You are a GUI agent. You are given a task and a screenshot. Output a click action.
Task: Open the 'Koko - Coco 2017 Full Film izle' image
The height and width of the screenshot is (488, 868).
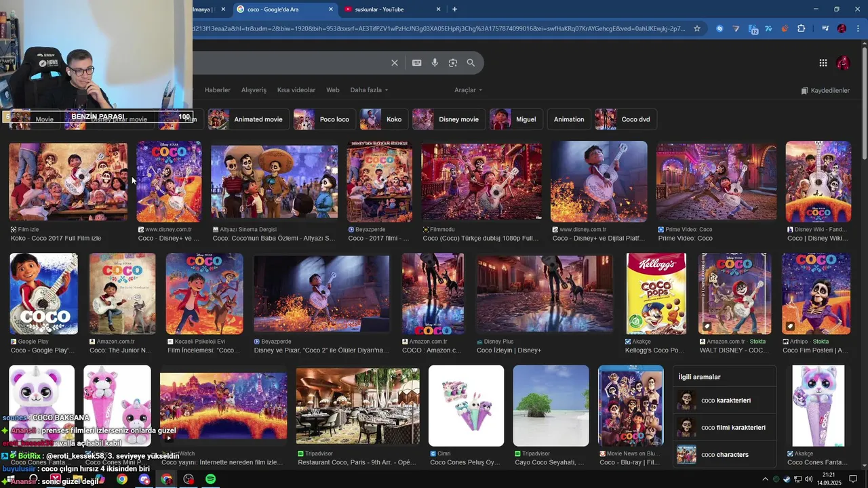pos(68,182)
